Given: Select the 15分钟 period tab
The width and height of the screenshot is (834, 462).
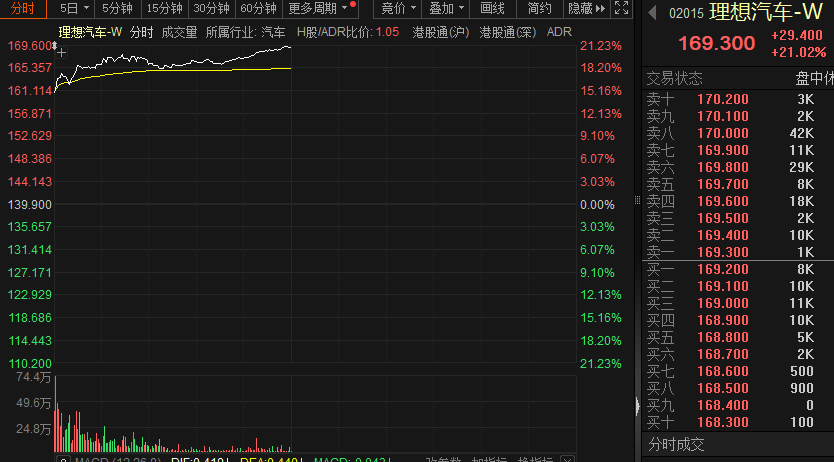Looking at the screenshot, I should pos(164,9).
